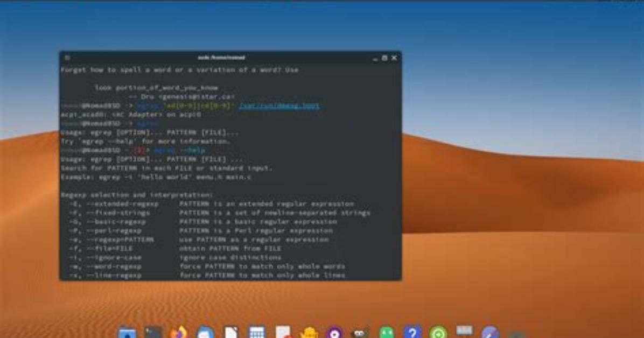Image resolution: width=644 pixels, height=338 pixels.
Task: Click 'Search for PATTERN in each FILE' line
Action: [166, 168]
